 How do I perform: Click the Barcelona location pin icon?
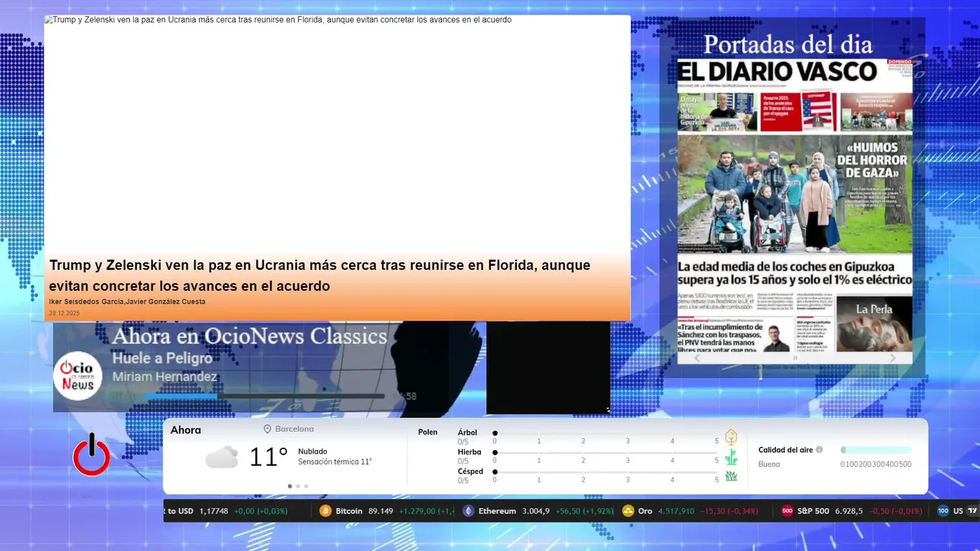[x=267, y=429]
